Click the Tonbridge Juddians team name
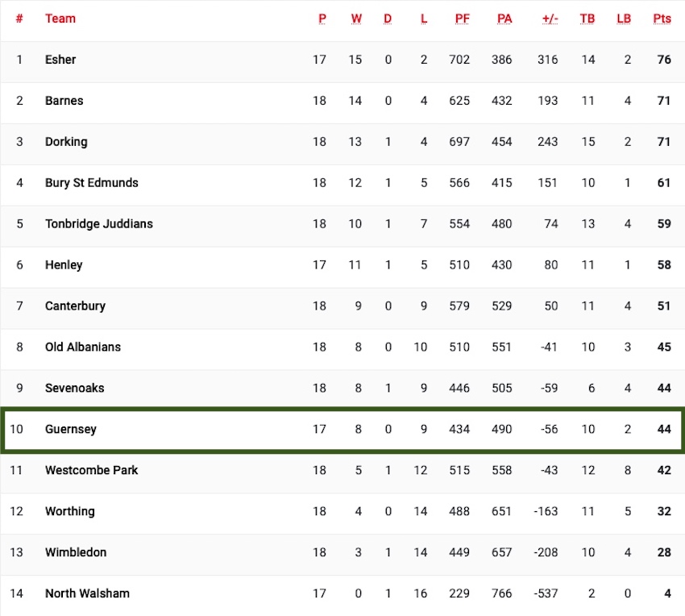This screenshot has width=685, height=616. tap(99, 224)
